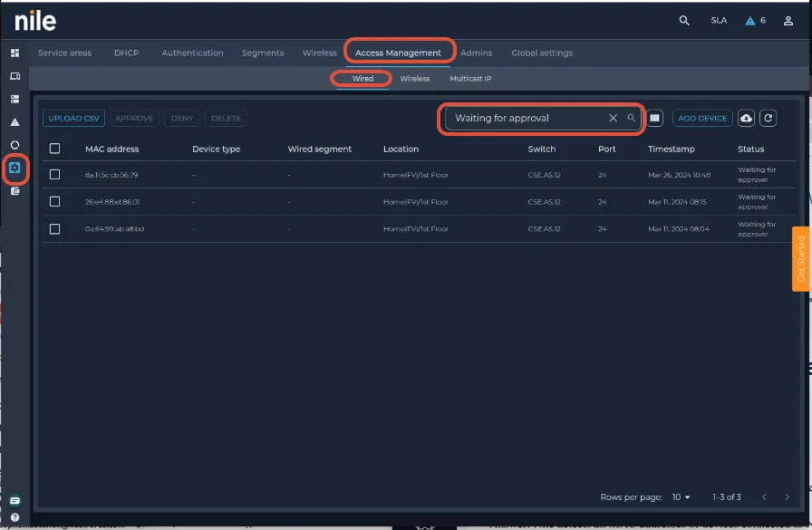
Task: Open the column chooser icon
Action: coord(654,118)
